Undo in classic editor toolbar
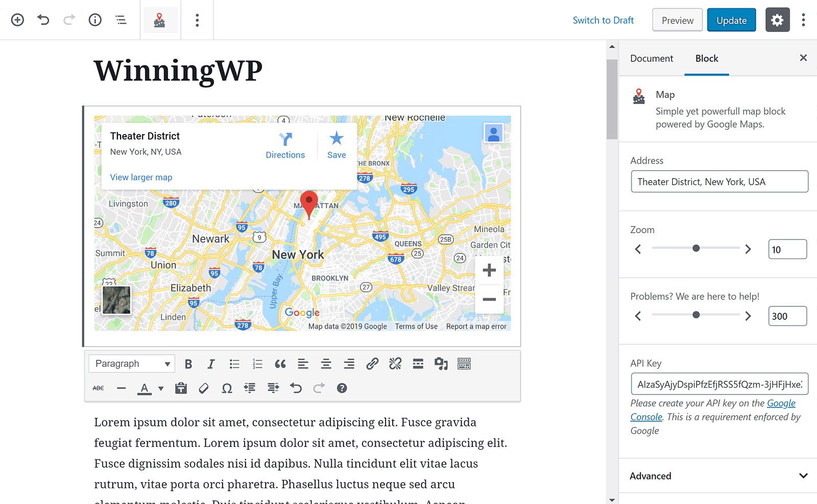 pos(296,388)
